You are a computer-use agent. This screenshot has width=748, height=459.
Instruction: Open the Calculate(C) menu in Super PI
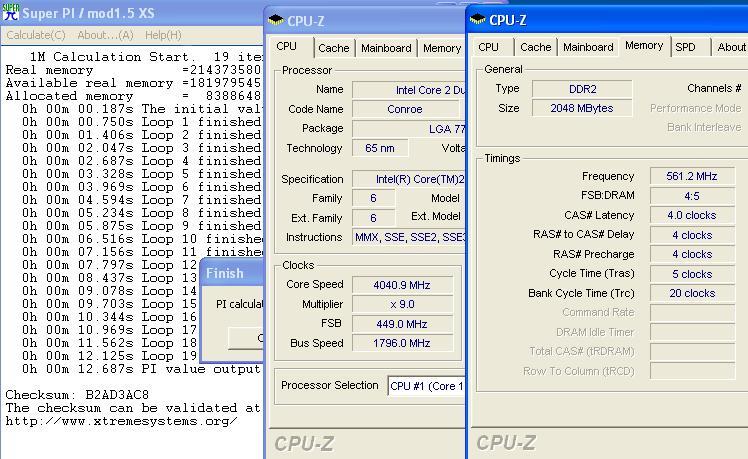(x=36, y=35)
